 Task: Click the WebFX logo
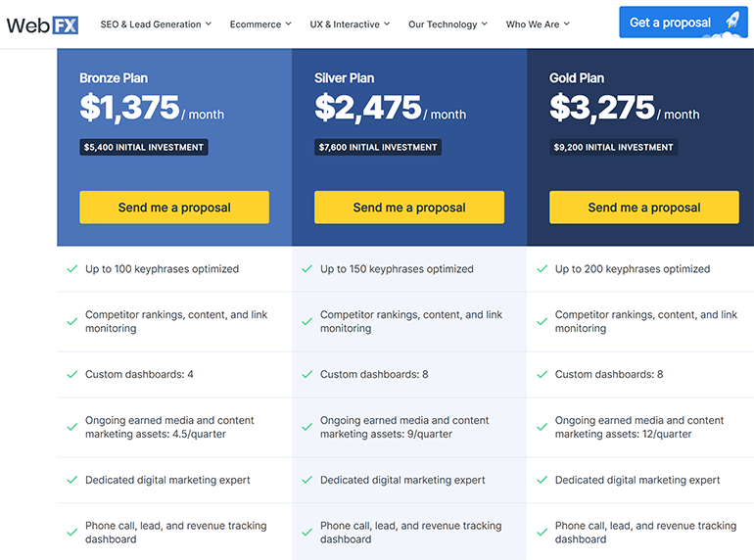point(42,24)
